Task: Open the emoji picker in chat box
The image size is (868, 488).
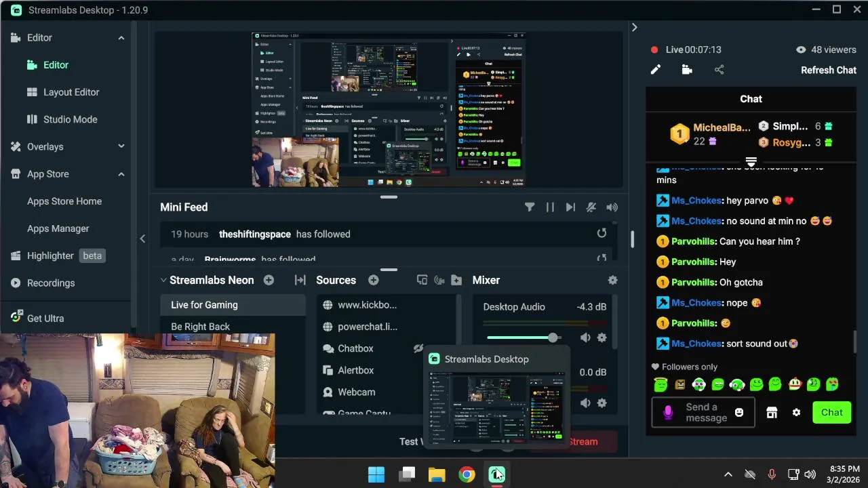Action: coord(739,412)
